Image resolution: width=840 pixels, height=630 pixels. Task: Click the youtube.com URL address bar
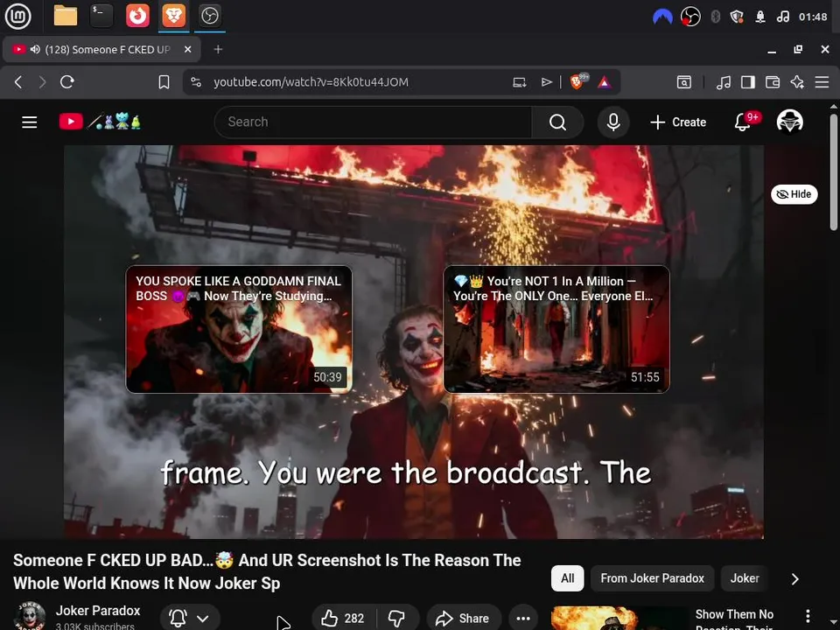click(x=311, y=82)
